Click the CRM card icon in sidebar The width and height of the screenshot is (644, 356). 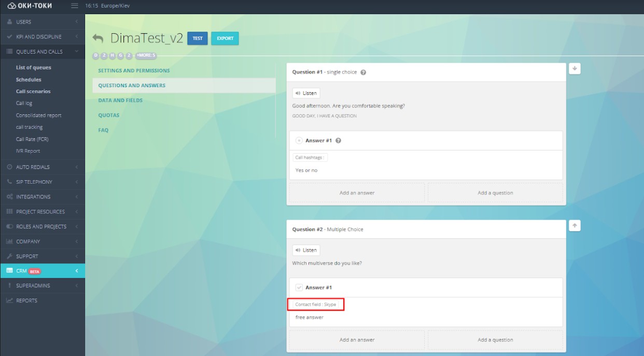click(x=9, y=271)
